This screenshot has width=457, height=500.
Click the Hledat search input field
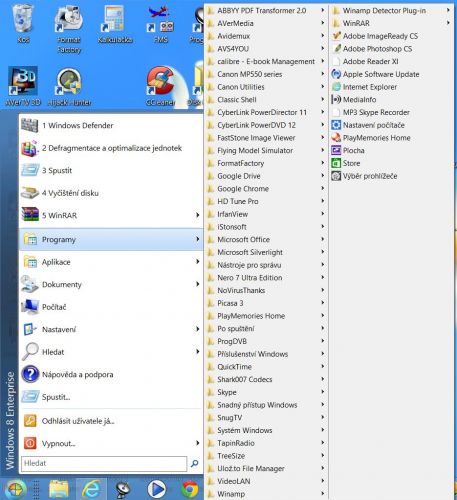[104, 463]
